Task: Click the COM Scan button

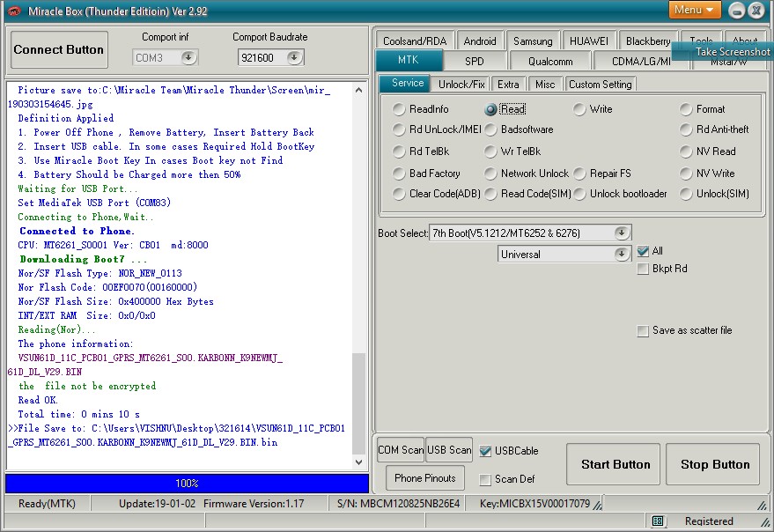Action: coord(401,450)
